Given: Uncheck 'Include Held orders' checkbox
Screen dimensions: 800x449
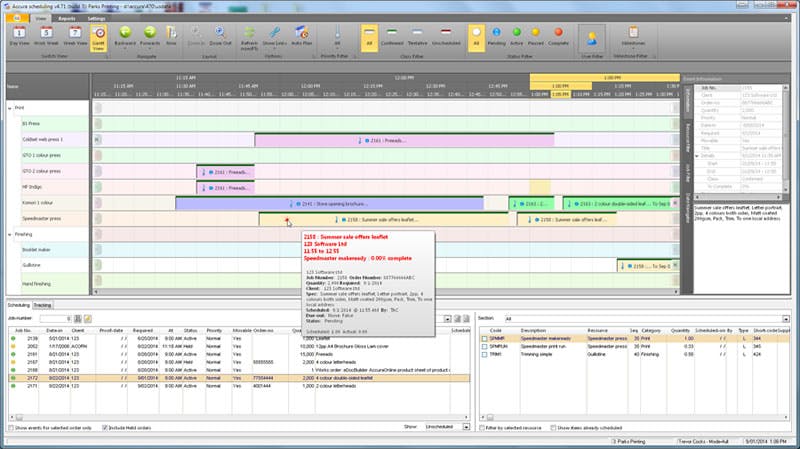Looking at the screenshot, I should pos(105,428).
